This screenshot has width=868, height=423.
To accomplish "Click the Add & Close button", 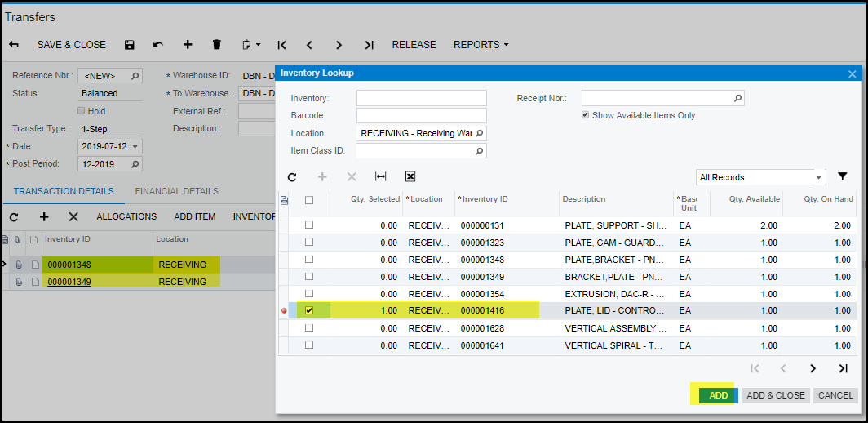I will (775, 395).
